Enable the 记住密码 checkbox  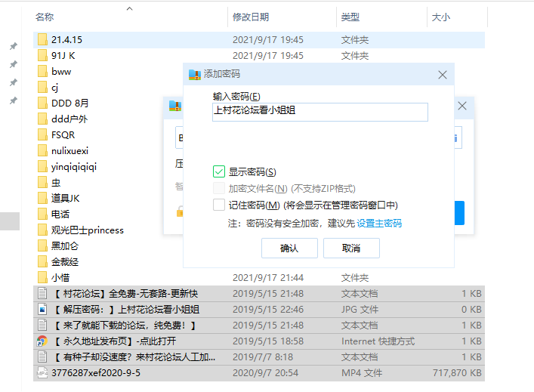coord(219,205)
